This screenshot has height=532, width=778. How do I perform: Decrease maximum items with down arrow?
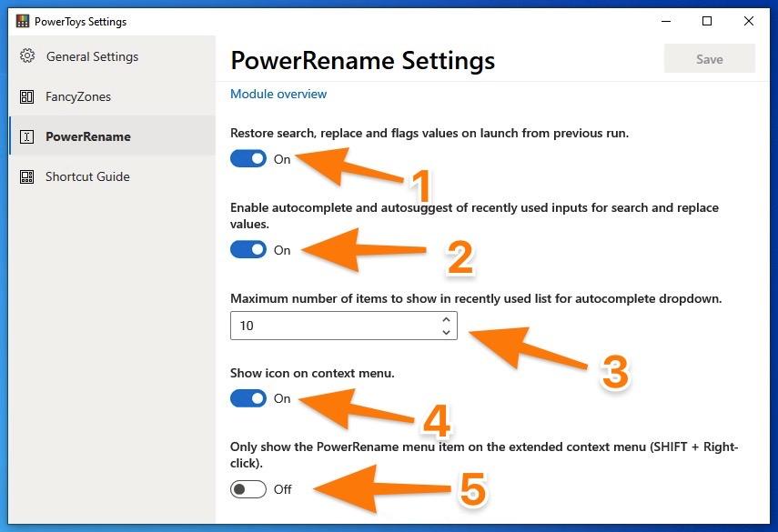(446, 332)
